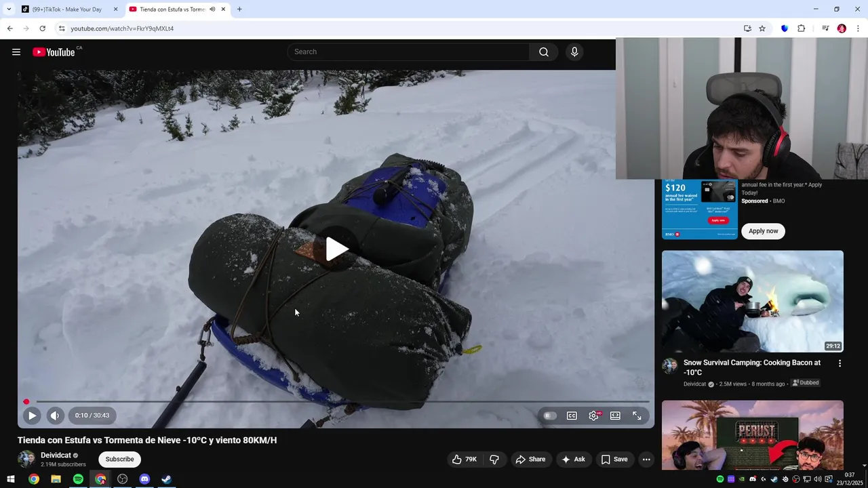Click the Dubbed badge on recommended video
The image size is (868, 488).
click(x=806, y=383)
